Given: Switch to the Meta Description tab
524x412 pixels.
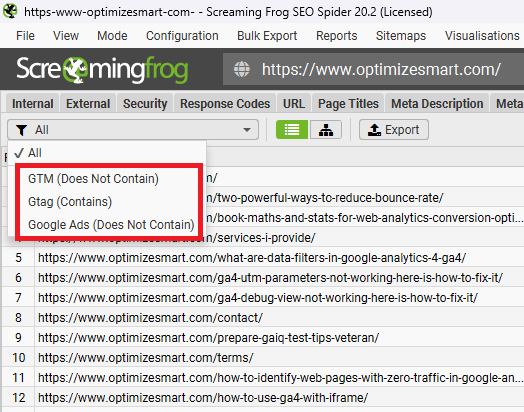Looking at the screenshot, I should click(437, 104).
